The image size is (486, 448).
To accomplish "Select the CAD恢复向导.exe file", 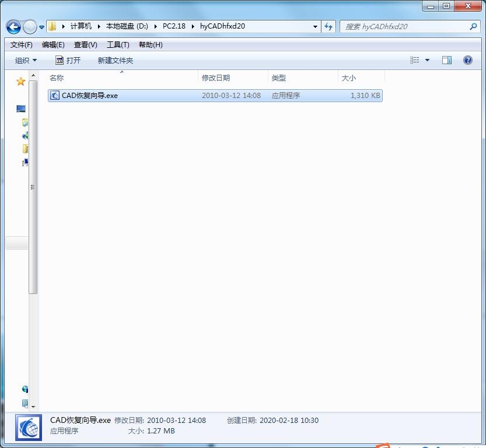I will [x=90, y=96].
